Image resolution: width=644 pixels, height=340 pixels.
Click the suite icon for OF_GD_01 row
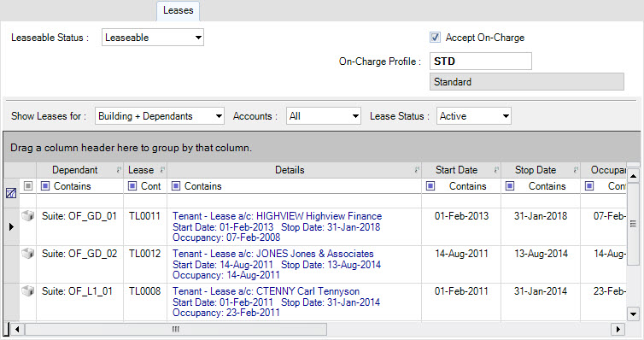pos(28,215)
